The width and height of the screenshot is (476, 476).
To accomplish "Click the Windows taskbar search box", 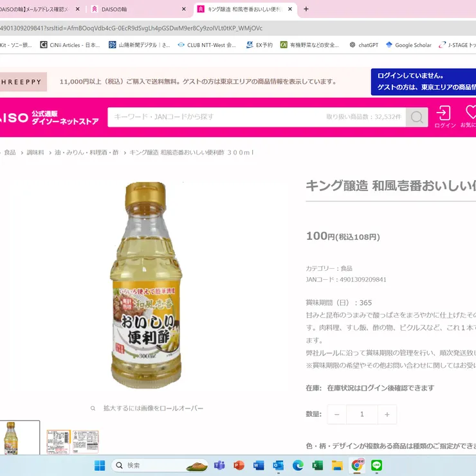I will 160,465.
